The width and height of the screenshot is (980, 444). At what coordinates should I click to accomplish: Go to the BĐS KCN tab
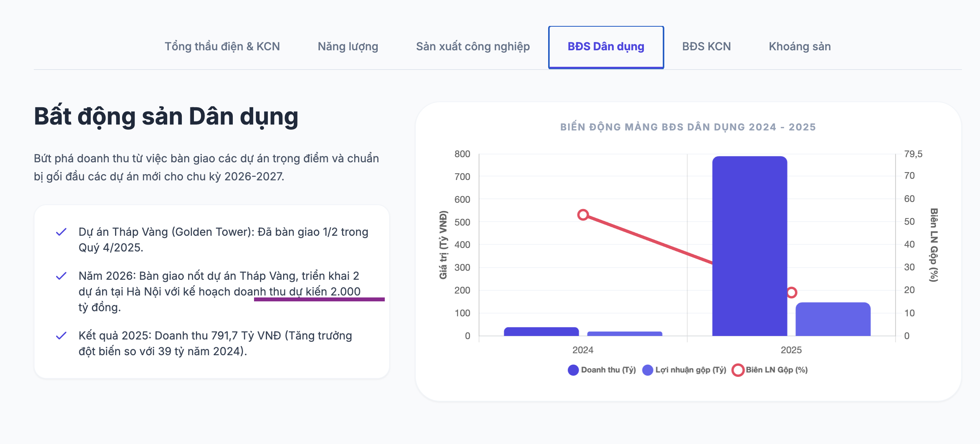click(706, 47)
